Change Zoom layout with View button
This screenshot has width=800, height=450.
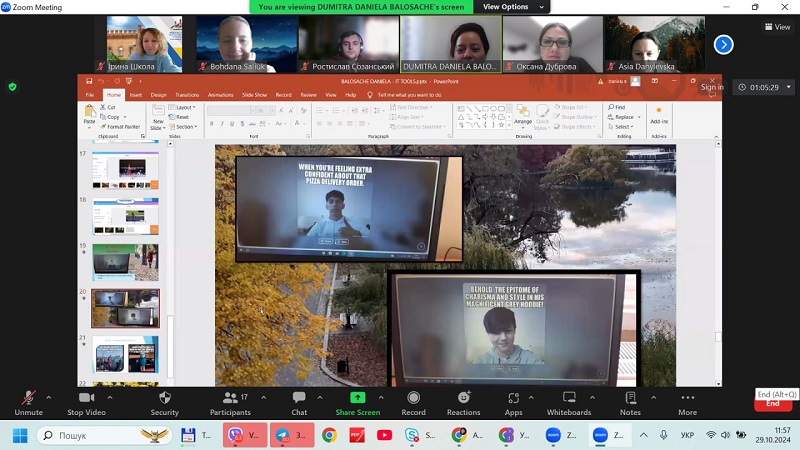778,27
